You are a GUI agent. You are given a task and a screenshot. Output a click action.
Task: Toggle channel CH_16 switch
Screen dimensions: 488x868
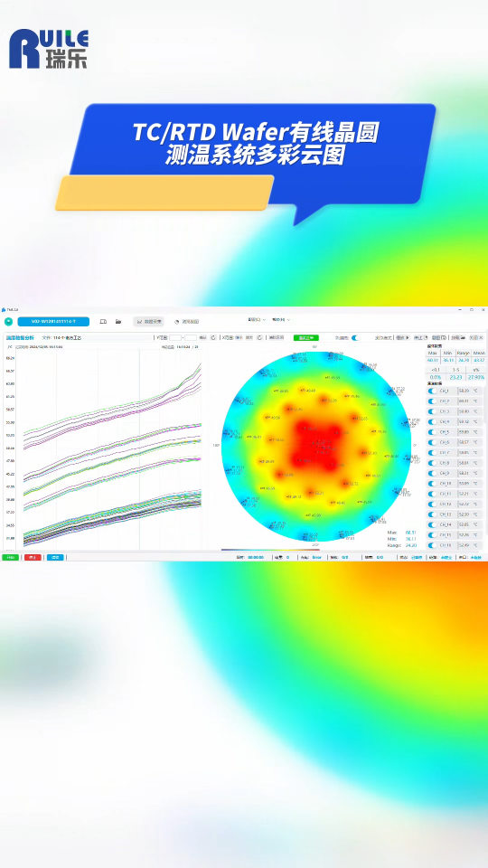click(x=432, y=545)
